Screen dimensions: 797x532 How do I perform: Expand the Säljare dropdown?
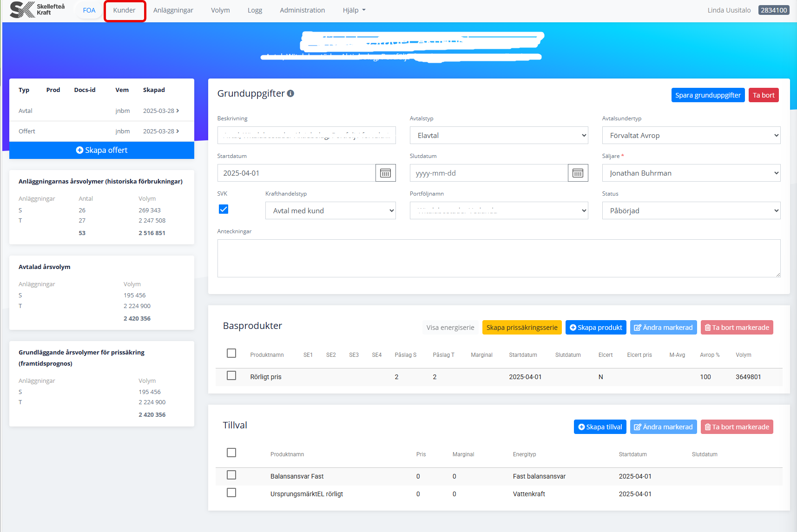pos(691,173)
